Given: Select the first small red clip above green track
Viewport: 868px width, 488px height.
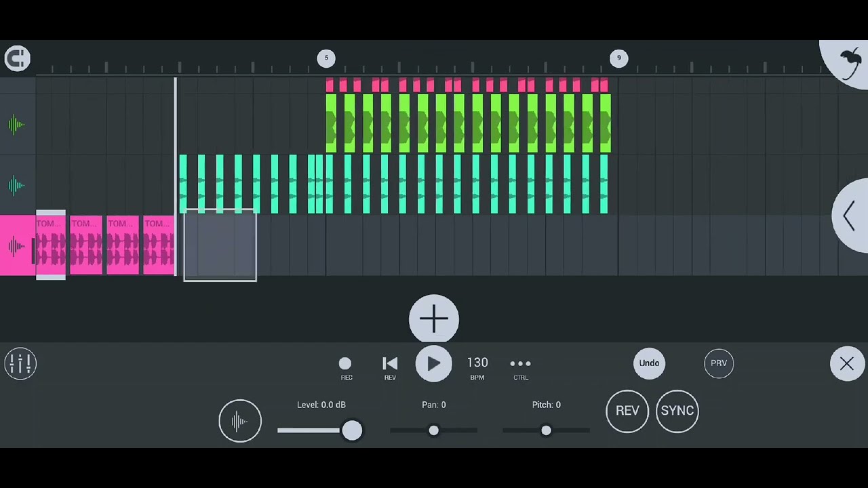Looking at the screenshot, I should click(330, 85).
